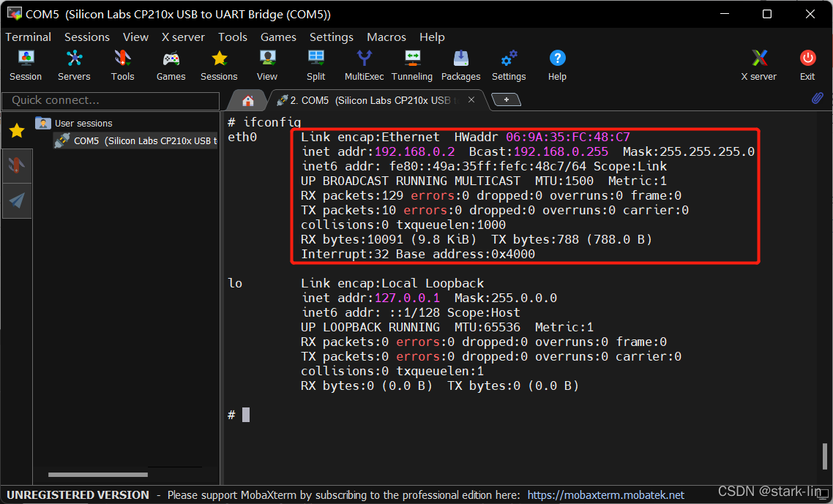Open the Packages toolbar icon

[x=460, y=65]
